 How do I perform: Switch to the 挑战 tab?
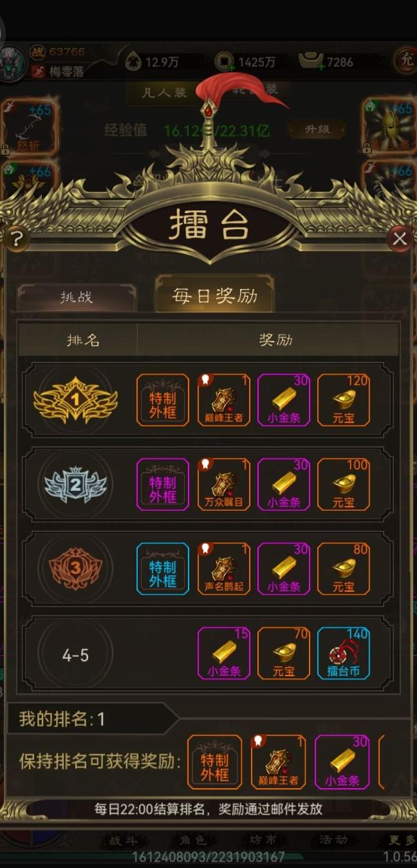pos(77,297)
